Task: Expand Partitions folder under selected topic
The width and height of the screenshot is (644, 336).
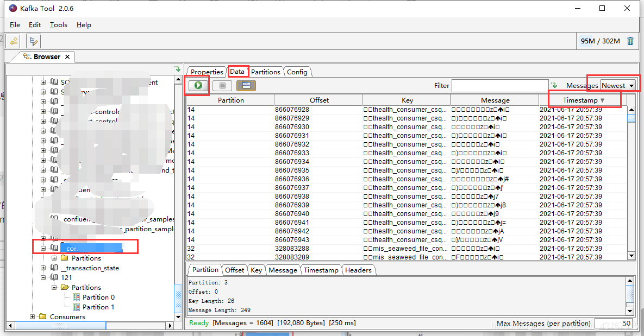Action: point(54,258)
